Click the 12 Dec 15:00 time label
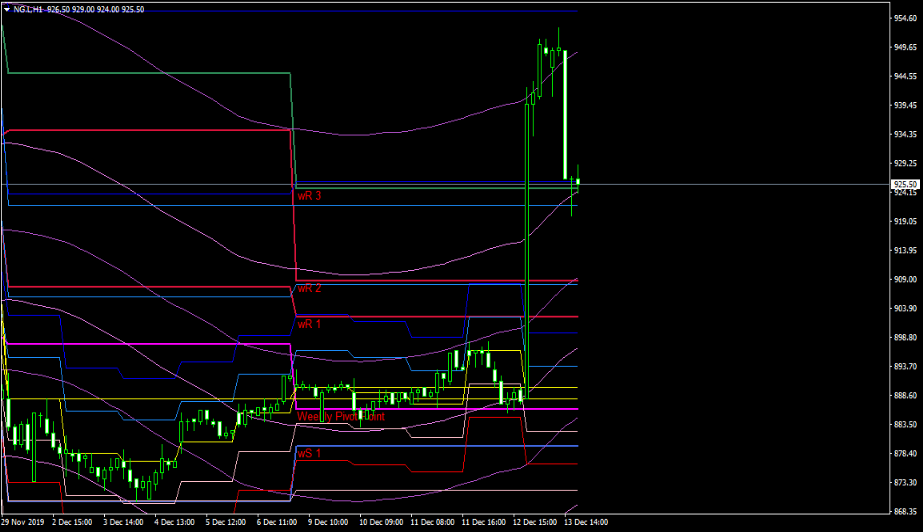Image resolution: width=923 pixels, height=532 pixels. [533, 522]
